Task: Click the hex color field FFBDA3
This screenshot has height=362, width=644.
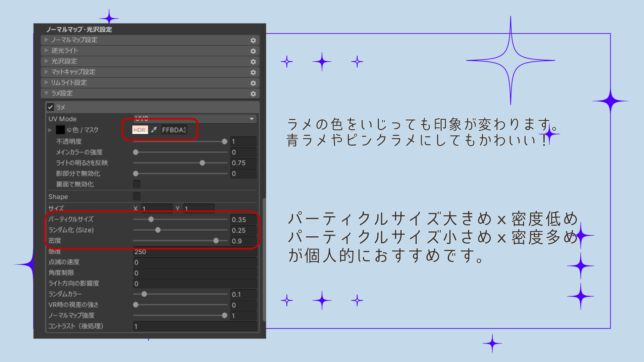Action: click(174, 130)
